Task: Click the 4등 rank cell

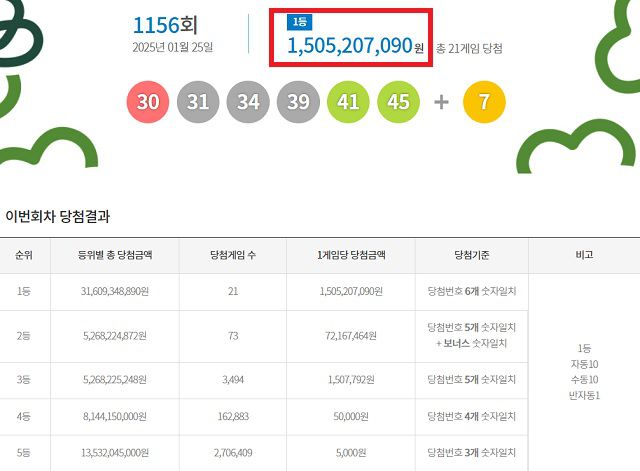Action: point(24,416)
